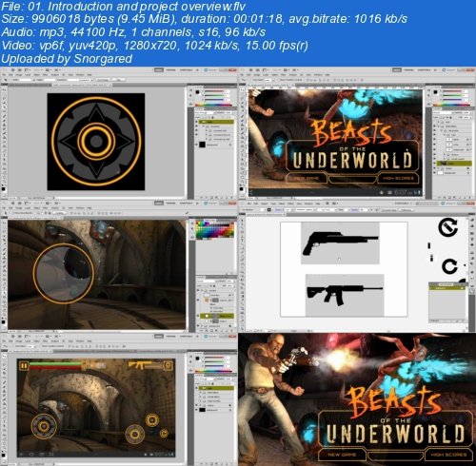This screenshot has height=466, width=476.
Task: Click the blue channel slider in compass frame
Action: pos(215,99)
